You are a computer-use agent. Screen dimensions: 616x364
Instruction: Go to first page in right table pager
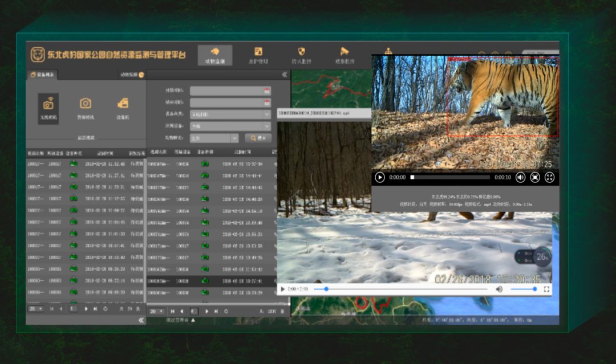(x=172, y=312)
